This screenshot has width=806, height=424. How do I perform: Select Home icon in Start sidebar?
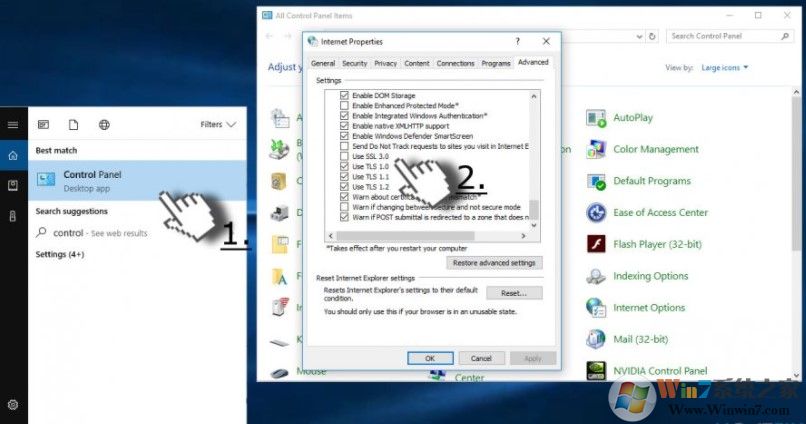[13, 155]
